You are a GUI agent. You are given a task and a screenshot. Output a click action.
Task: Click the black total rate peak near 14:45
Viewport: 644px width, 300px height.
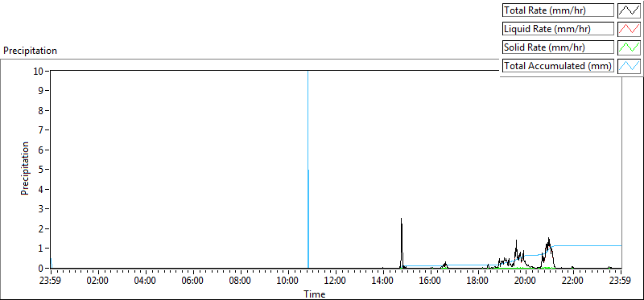coord(402,242)
